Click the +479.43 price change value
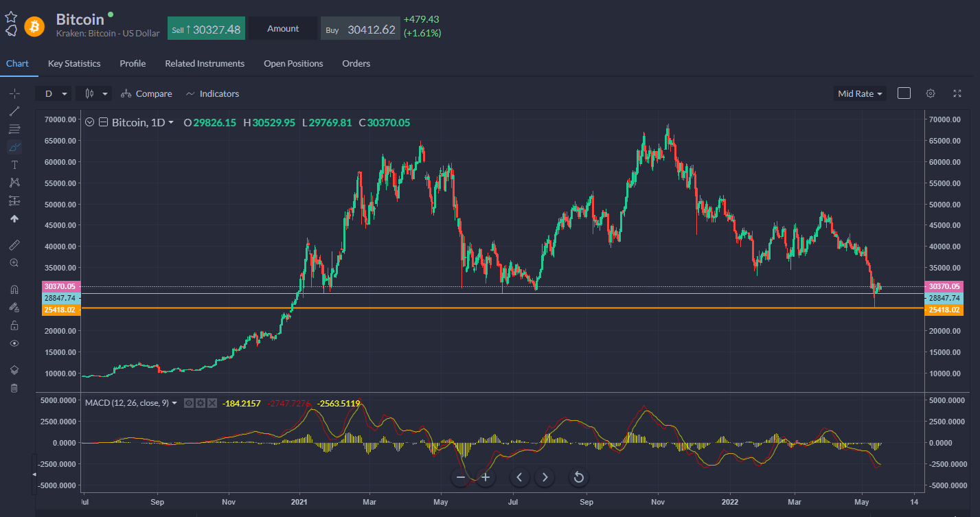 coord(421,19)
